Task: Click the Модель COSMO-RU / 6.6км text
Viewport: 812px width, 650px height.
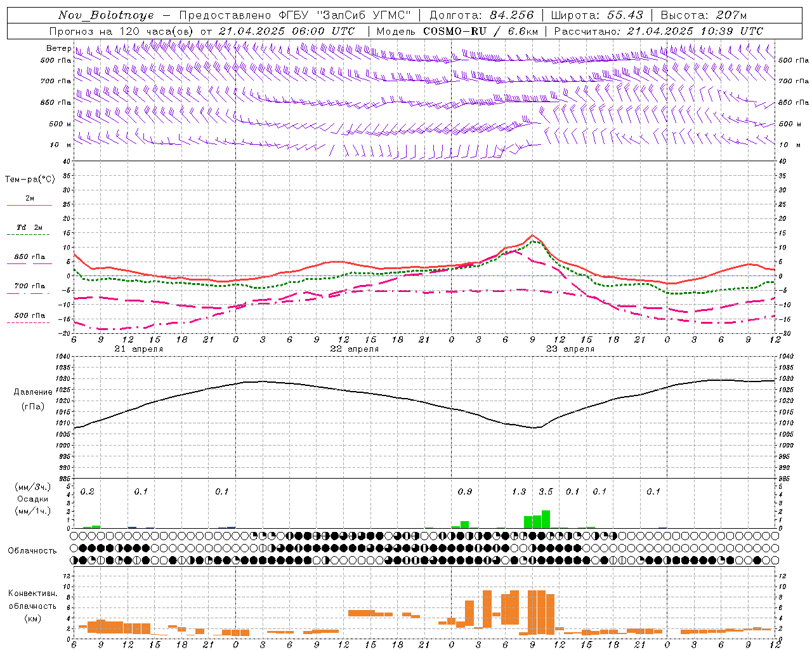Action: 457,31
